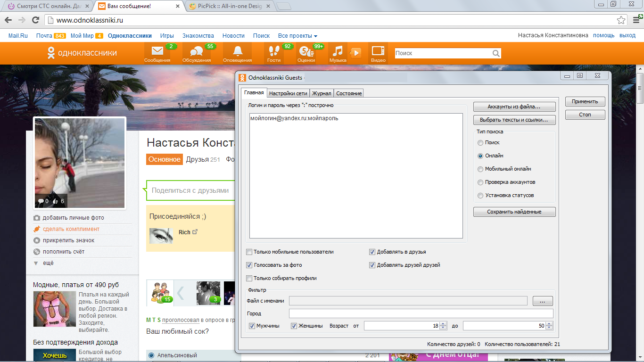Select Мобильный онлайн radio button
Screen dimensions: 644x362
(x=480, y=169)
